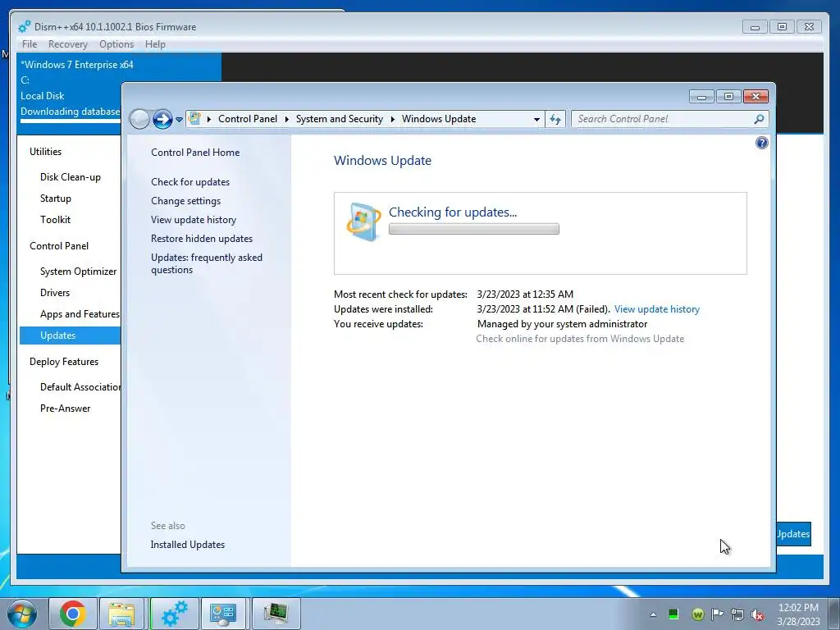The width and height of the screenshot is (840, 630).
Task: Open Updates frequently asked questions link
Action: 206,263
